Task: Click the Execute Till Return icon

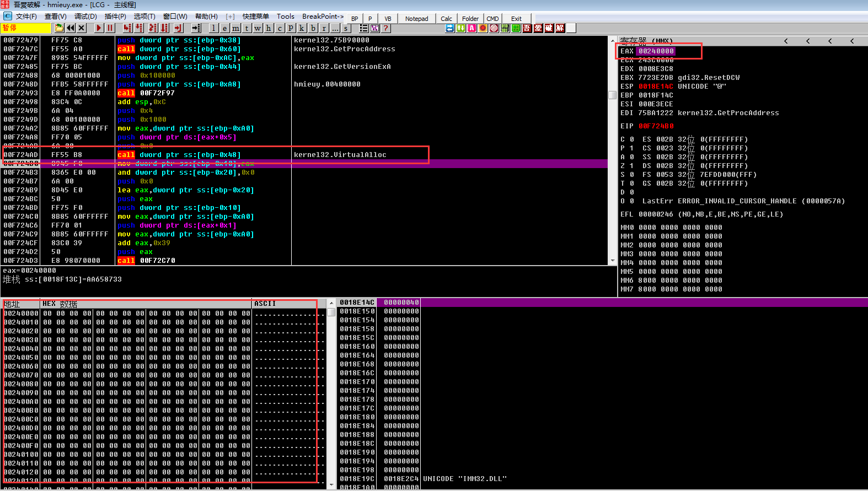Action: click(178, 28)
